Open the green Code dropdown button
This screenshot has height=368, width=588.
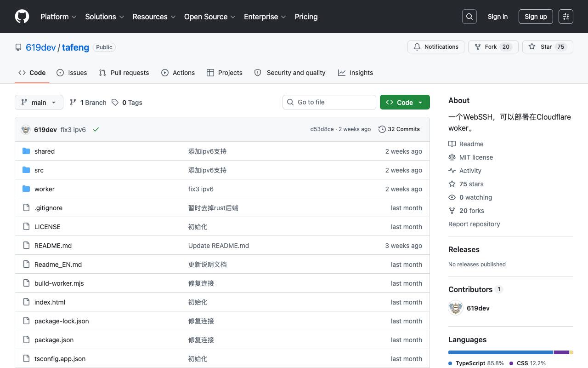tap(405, 102)
